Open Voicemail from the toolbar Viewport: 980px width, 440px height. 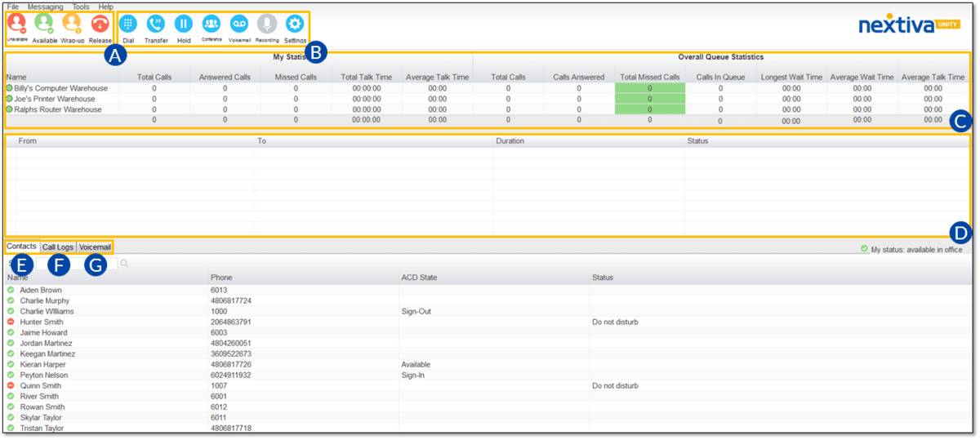click(x=239, y=24)
